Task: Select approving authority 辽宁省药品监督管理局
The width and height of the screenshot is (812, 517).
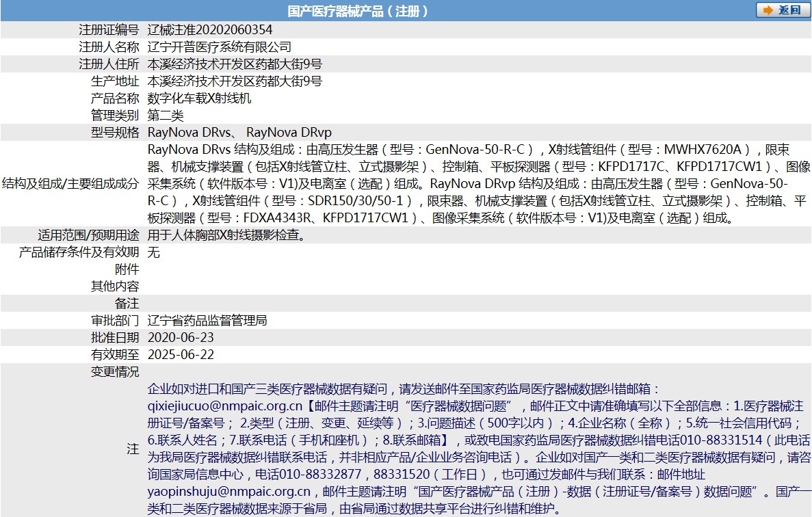Action: pos(207,320)
